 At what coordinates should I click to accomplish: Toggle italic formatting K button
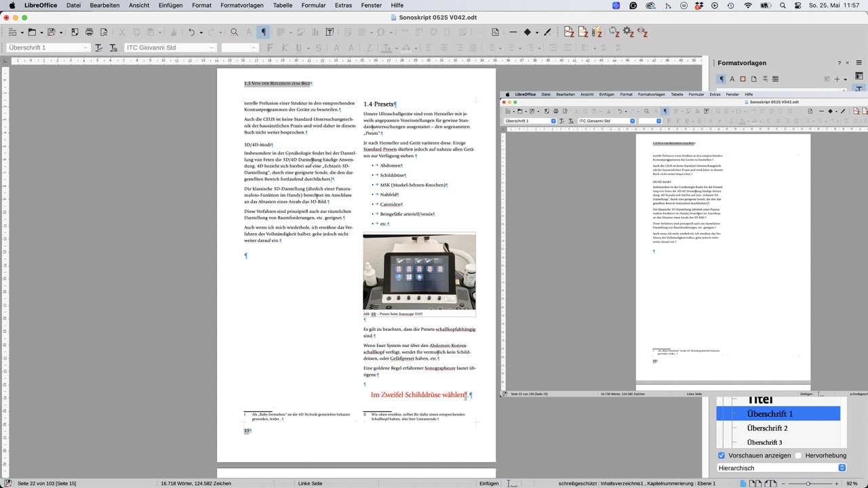point(285,47)
